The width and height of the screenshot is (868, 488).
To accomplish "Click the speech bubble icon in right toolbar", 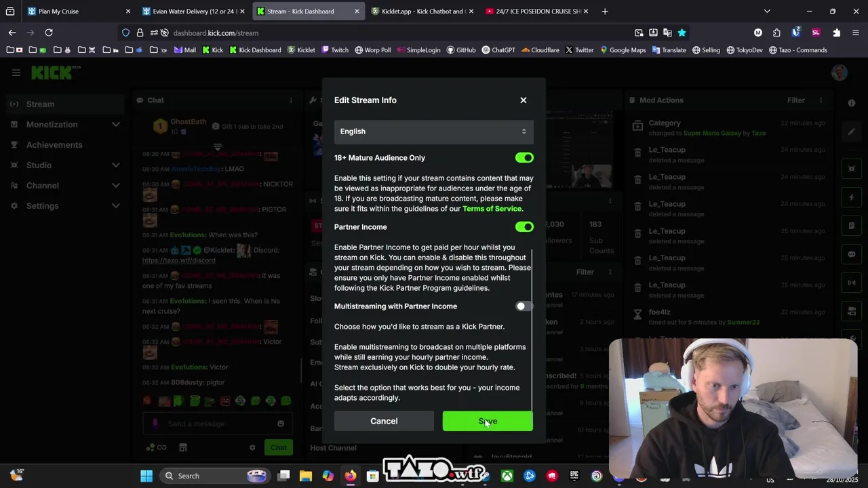I will tap(852, 254).
